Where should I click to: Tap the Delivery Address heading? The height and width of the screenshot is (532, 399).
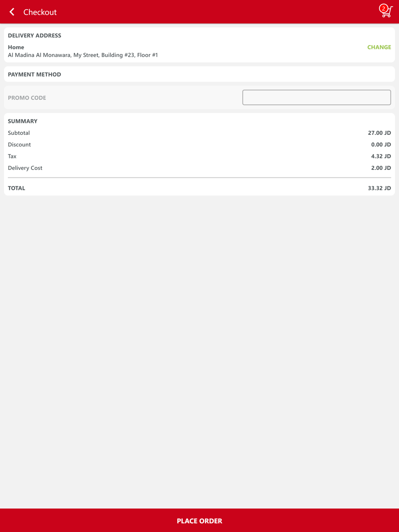(x=35, y=35)
